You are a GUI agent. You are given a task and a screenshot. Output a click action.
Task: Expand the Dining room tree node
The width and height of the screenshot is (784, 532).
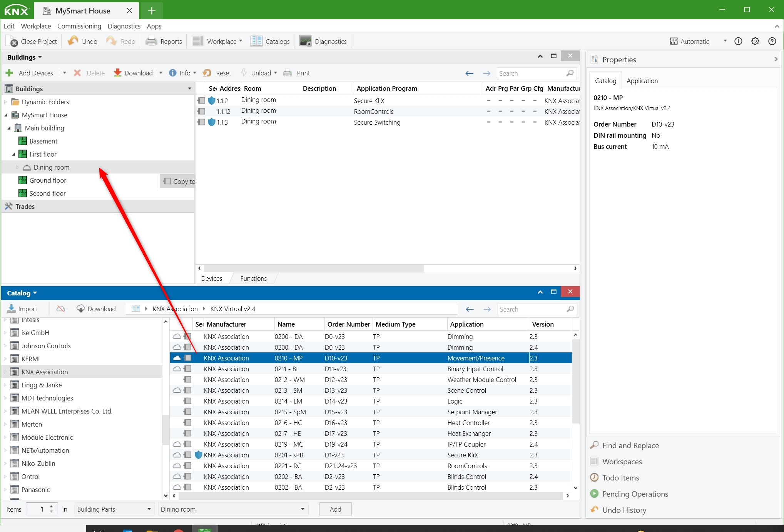tap(17, 167)
